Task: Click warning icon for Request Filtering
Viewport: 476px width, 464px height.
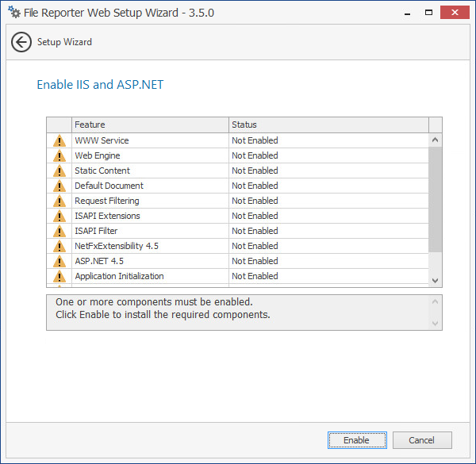Action: click(x=59, y=201)
